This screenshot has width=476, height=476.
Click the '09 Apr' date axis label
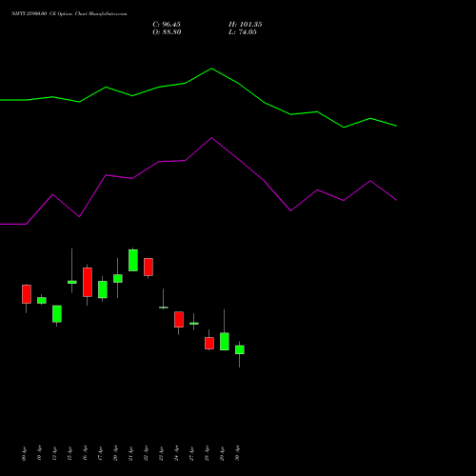25,454
